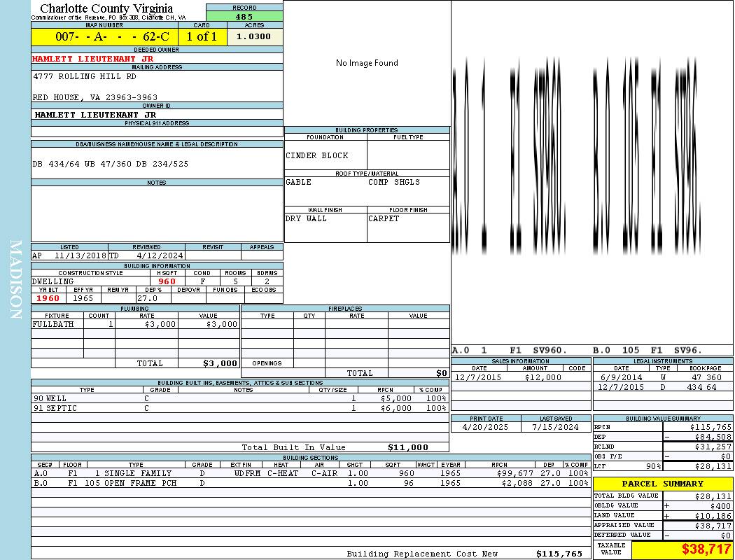Click plumbing total $3,000 in bold
Screen dimensions: 735x560
click(x=220, y=363)
